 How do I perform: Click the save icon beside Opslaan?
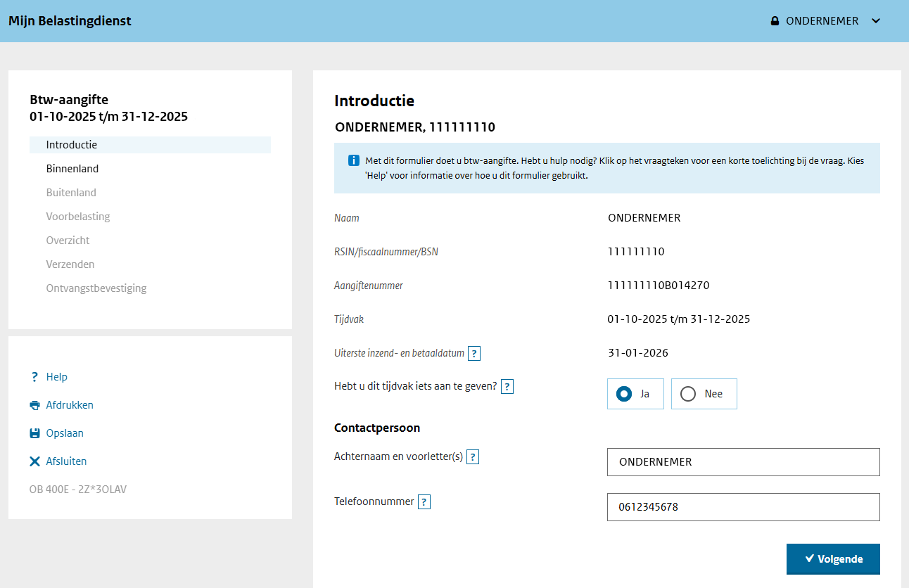click(34, 433)
